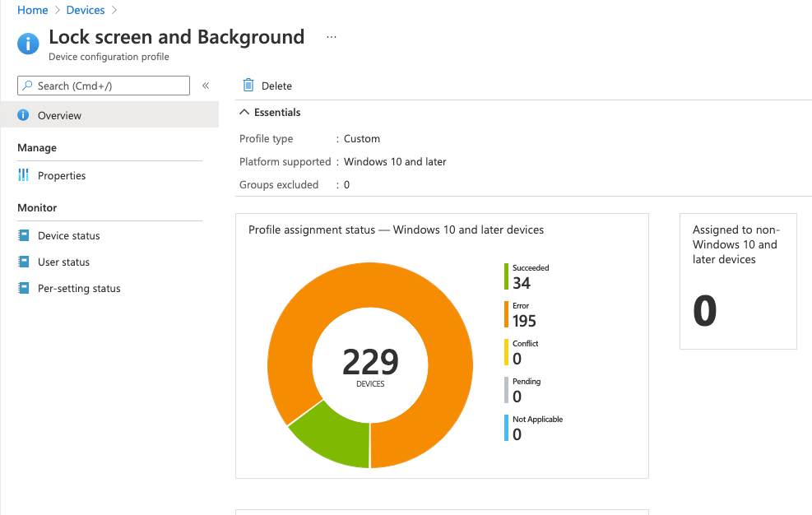812x515 pixels.
Task: Click the green Succeeded donut segment
Action: tap(336, 438)
